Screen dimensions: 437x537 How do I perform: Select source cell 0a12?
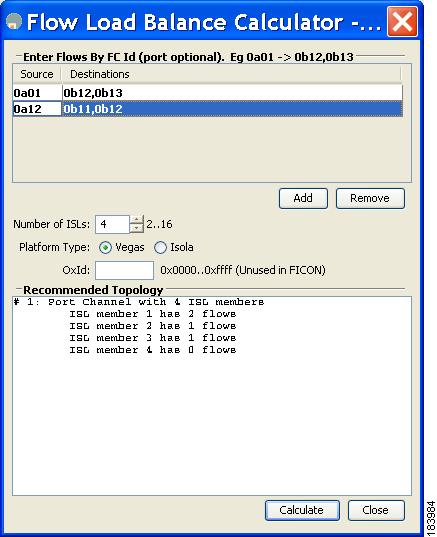37,109
